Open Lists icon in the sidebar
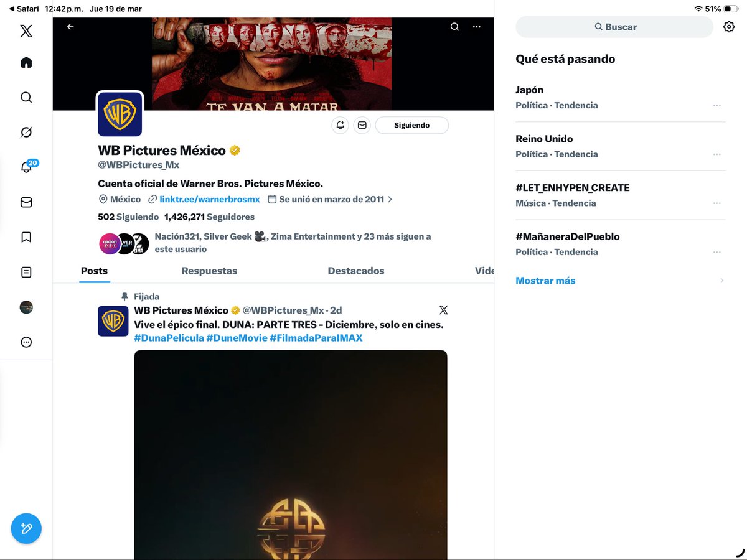The image size is (747, 560). (x=26, y=272)
